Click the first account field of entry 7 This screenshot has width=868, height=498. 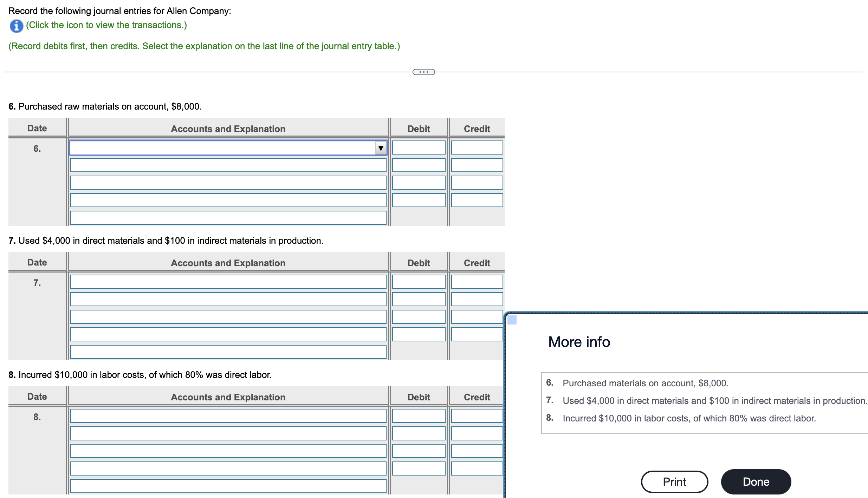click(x=228, y=282)
